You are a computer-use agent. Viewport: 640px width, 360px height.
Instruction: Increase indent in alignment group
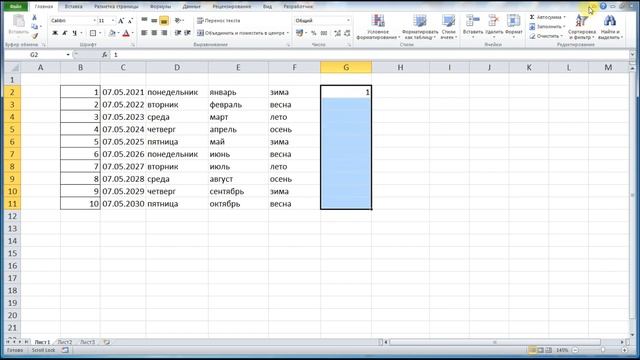coord(187,33)
